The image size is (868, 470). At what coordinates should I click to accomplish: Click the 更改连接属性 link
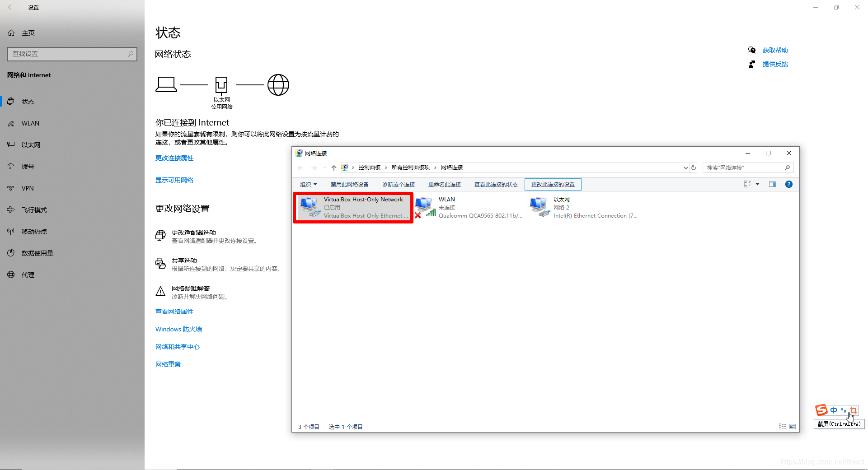pos(174,158)
